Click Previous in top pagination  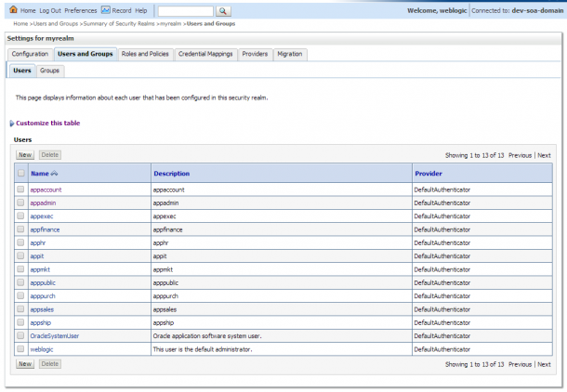pos(520,155)
